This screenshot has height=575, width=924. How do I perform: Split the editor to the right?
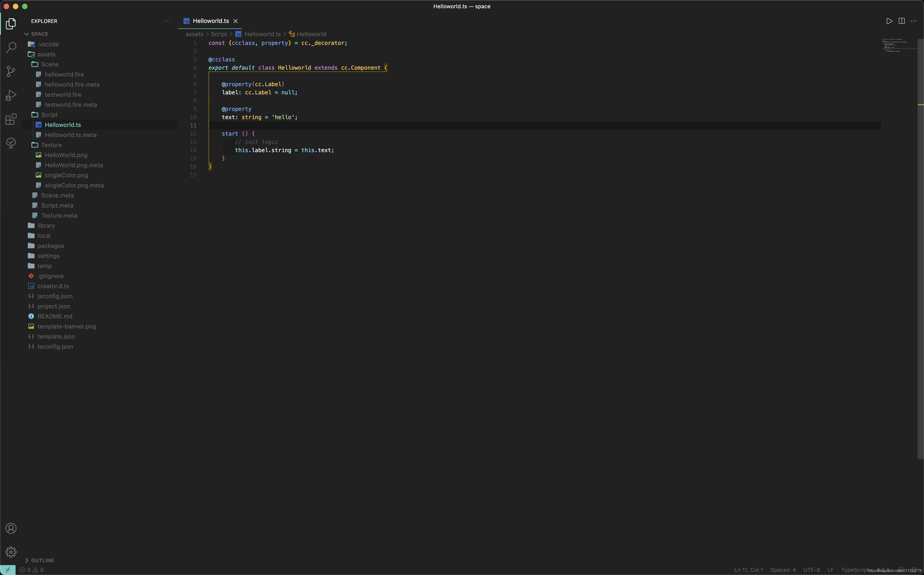pos(901,21)
